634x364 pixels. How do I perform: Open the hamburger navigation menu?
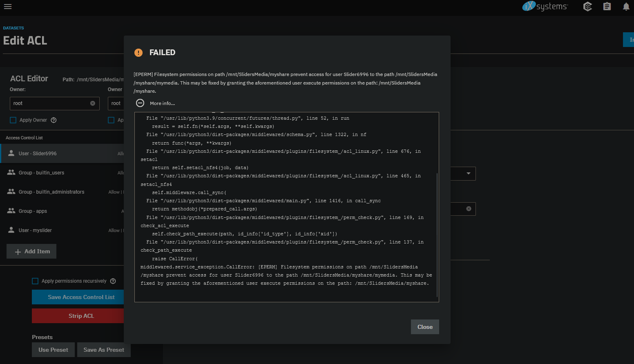[8, 7]
